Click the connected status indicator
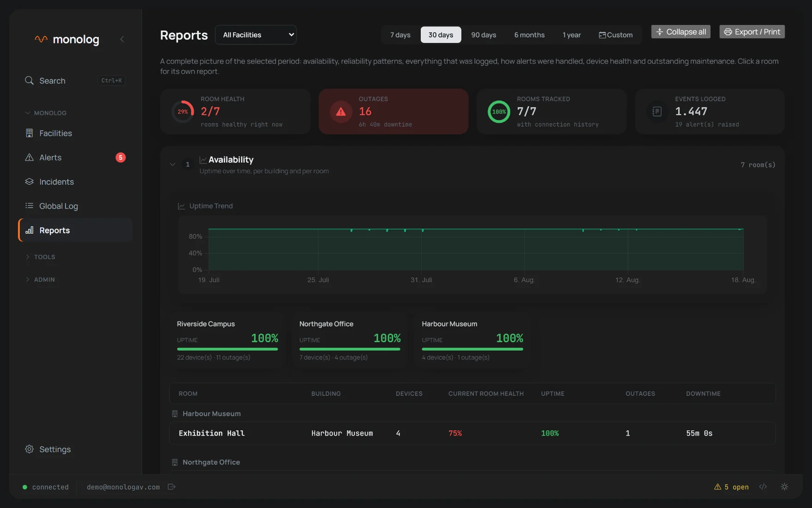This screenshot has height=508, width=812. click(x=46, y=487)
